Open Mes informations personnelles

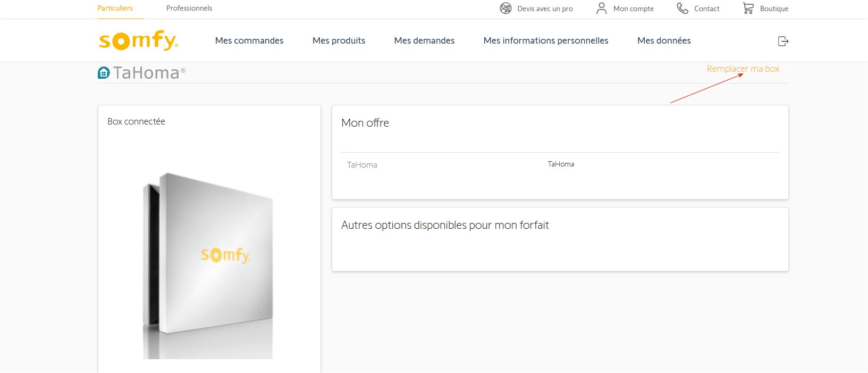546,41
